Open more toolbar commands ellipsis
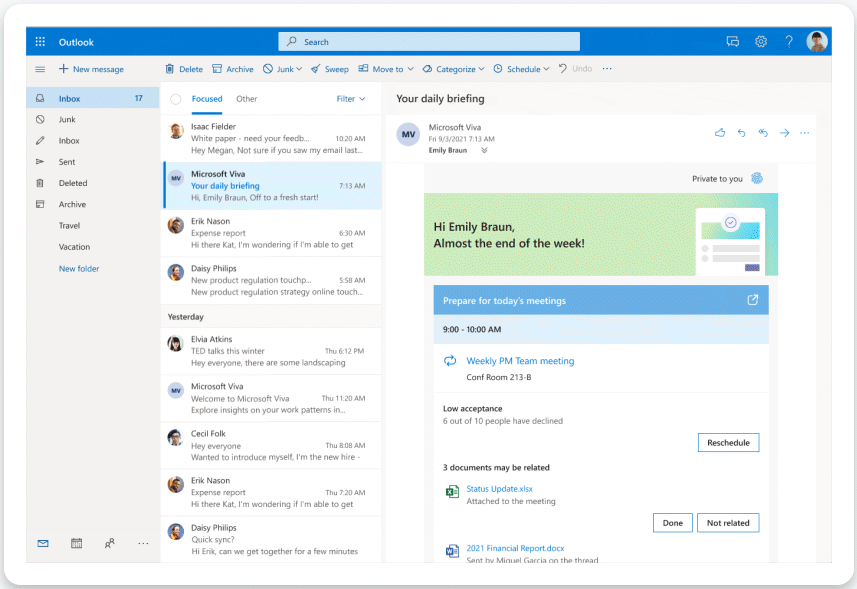The height and width of the screenshot is (589, 857). tap(607, 69)
